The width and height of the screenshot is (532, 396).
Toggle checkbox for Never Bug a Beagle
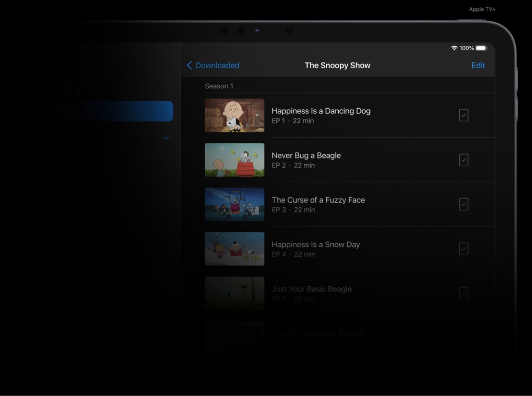(463, 160)
